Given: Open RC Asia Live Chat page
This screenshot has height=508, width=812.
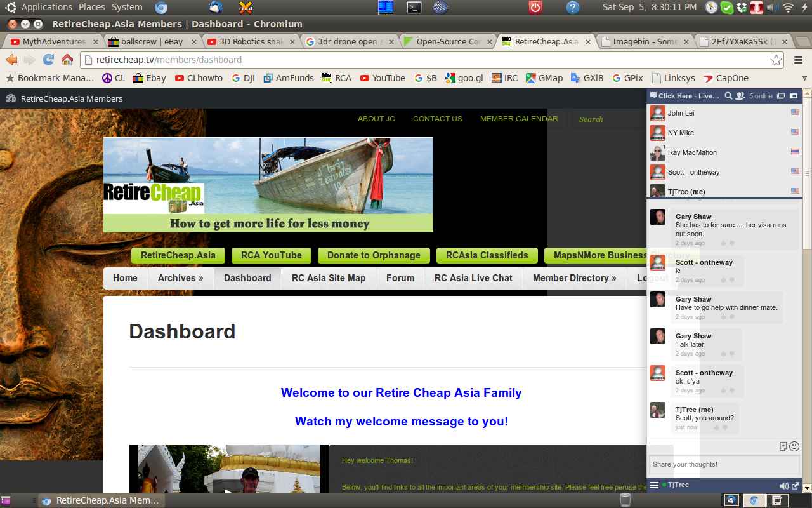Looking at the screenshot, I should click(x=473, y=278).
